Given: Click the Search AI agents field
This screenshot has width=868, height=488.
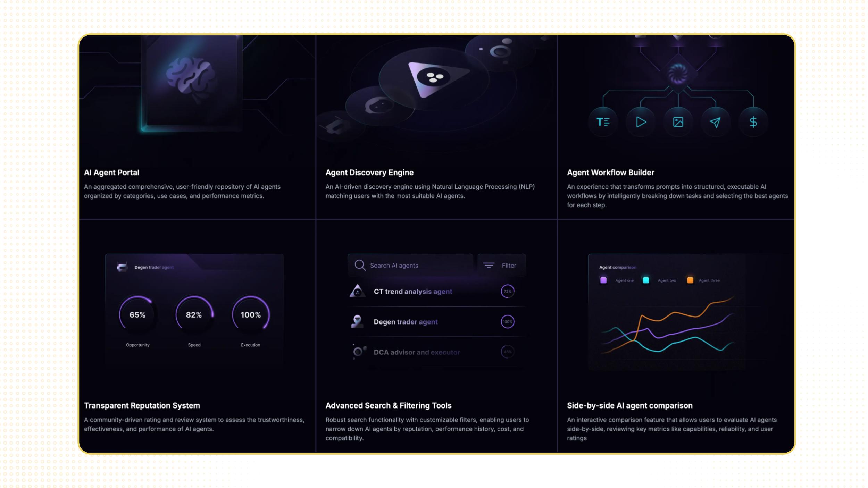Looking at the screenshot, I should 410,265.
